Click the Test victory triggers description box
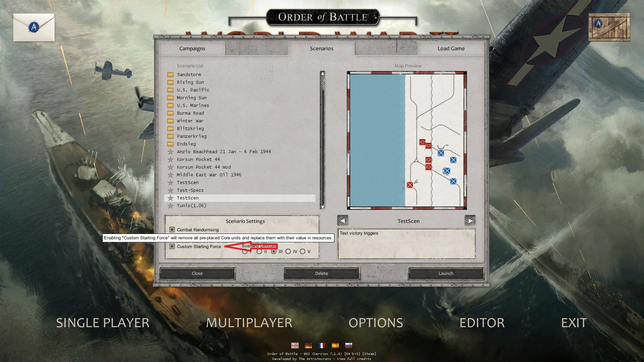The image size is (644, 362). click(x=407, y=244)
